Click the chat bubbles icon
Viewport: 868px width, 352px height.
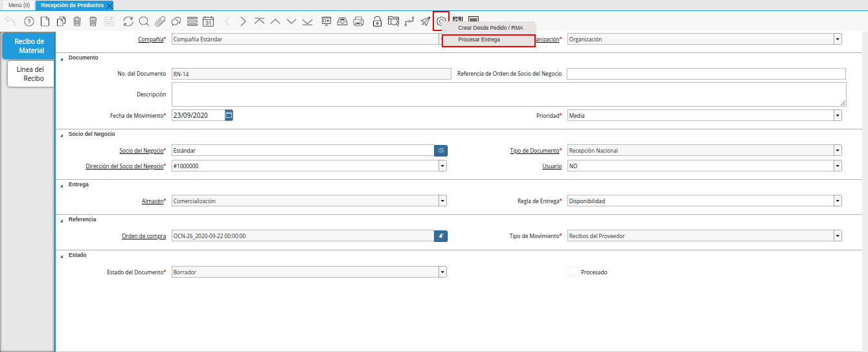coord(176,21)
